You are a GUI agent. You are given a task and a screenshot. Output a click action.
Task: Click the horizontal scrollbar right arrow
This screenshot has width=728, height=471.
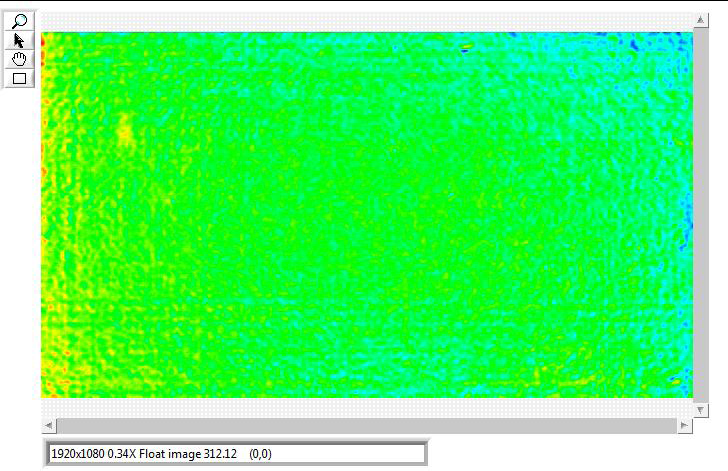click(x=685, y=425)
